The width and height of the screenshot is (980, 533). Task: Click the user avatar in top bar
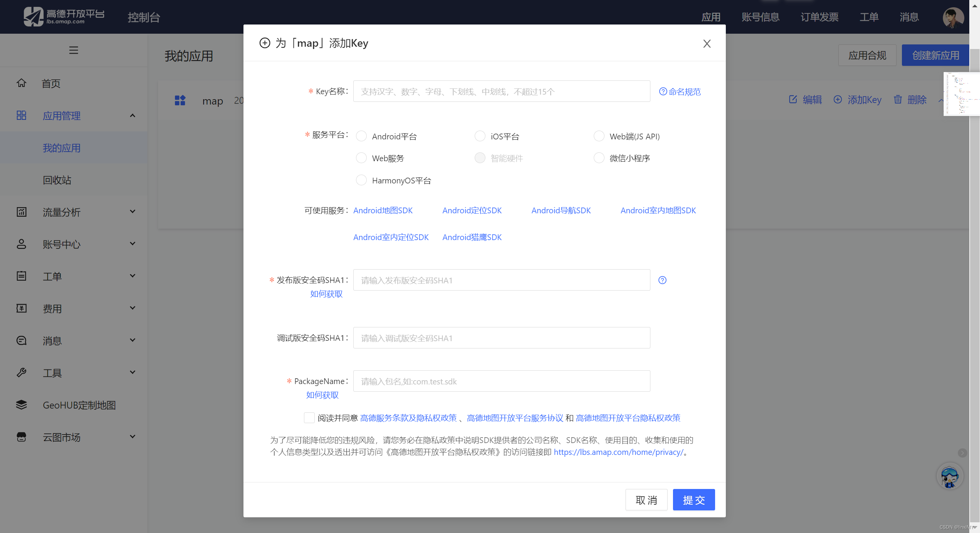pos(953,17)
